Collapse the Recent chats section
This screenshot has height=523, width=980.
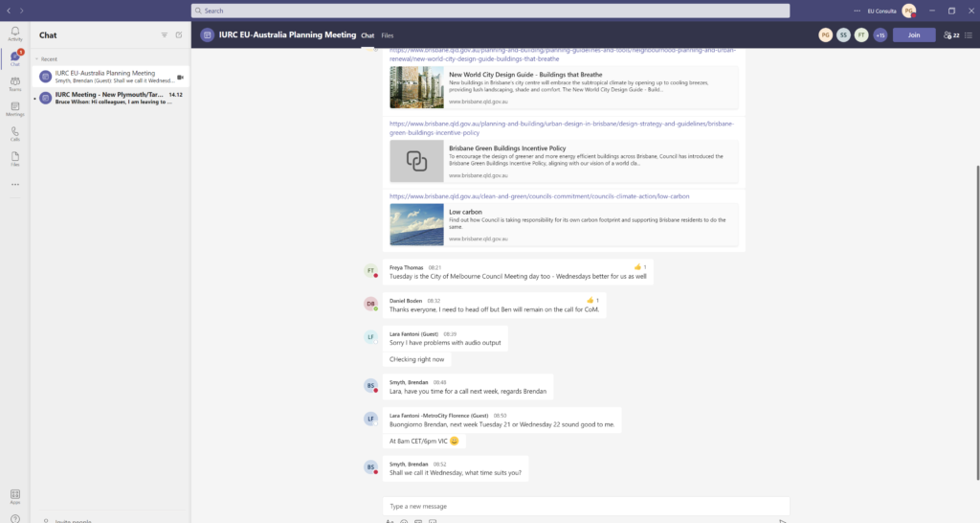point(36,58)
